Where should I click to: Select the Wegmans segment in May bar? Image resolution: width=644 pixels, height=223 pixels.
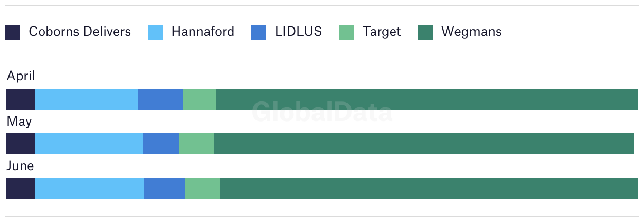coord(424,144)
